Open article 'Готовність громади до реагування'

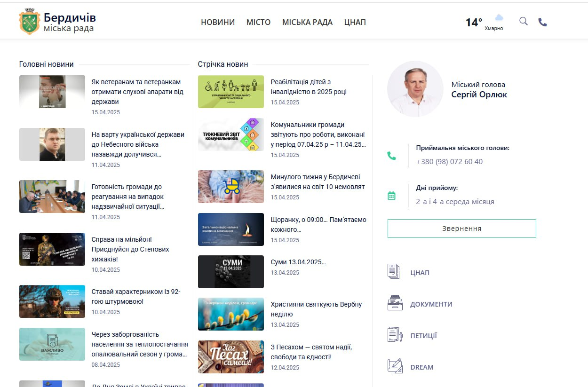click(128, 197)
